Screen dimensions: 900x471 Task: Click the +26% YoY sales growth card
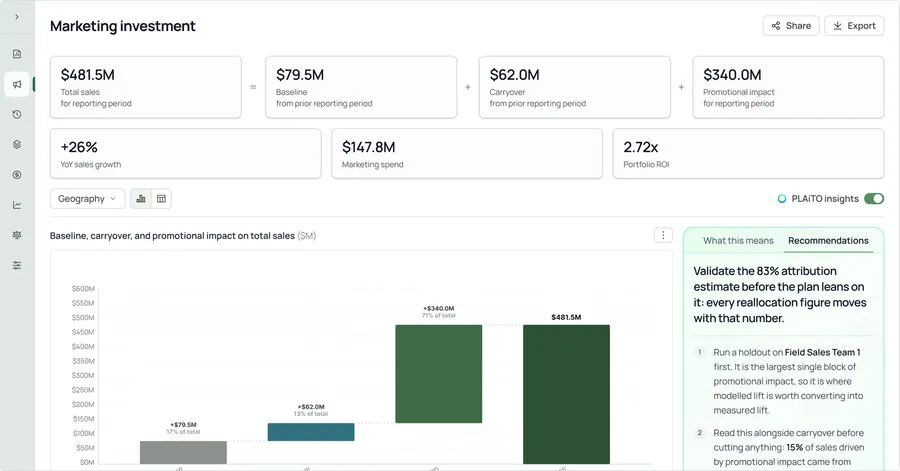pos(185,153)
